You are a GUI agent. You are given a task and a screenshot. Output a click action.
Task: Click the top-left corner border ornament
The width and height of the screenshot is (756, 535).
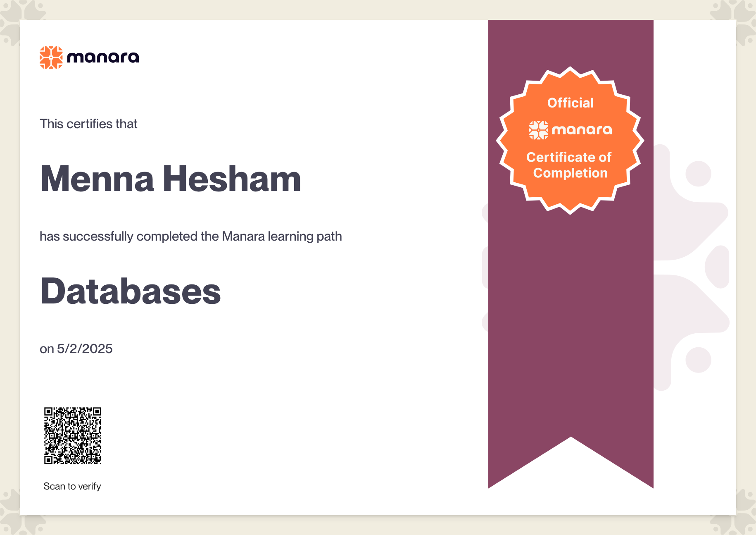pos(17,17)
